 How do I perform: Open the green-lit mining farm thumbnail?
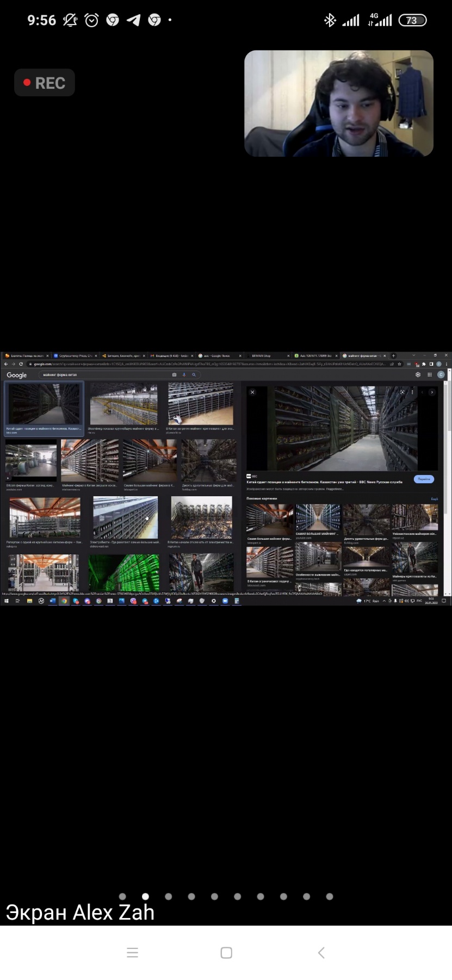(124, 572)
